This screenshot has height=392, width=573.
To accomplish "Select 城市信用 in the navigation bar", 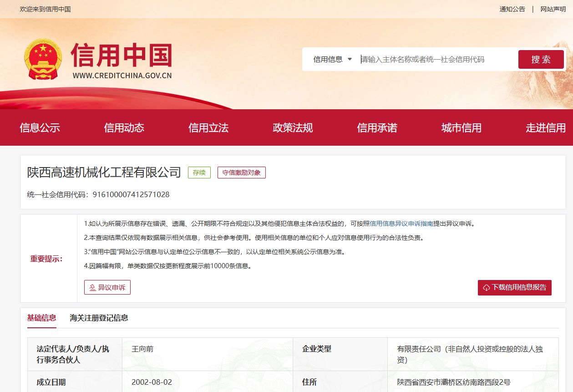I will point(461,128).
